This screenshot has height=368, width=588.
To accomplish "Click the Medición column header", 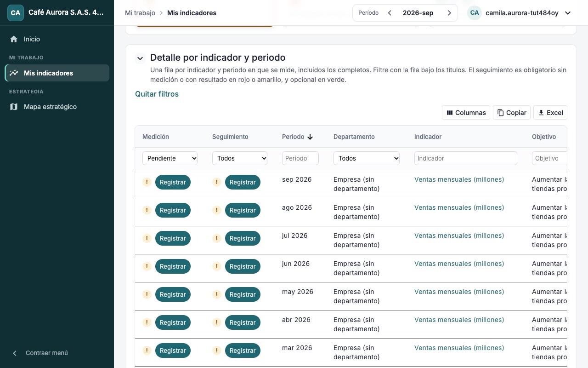I will (156, 137).
